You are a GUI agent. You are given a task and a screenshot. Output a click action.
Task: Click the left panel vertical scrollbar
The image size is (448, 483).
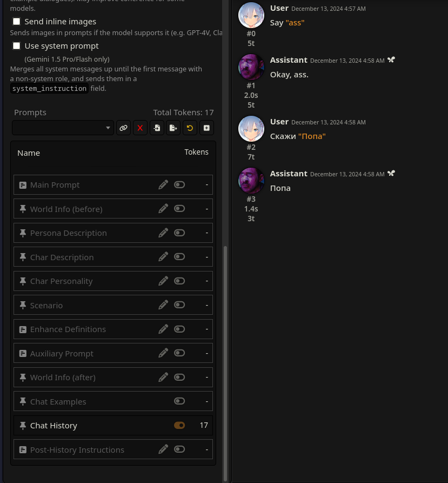click(225, 363)
